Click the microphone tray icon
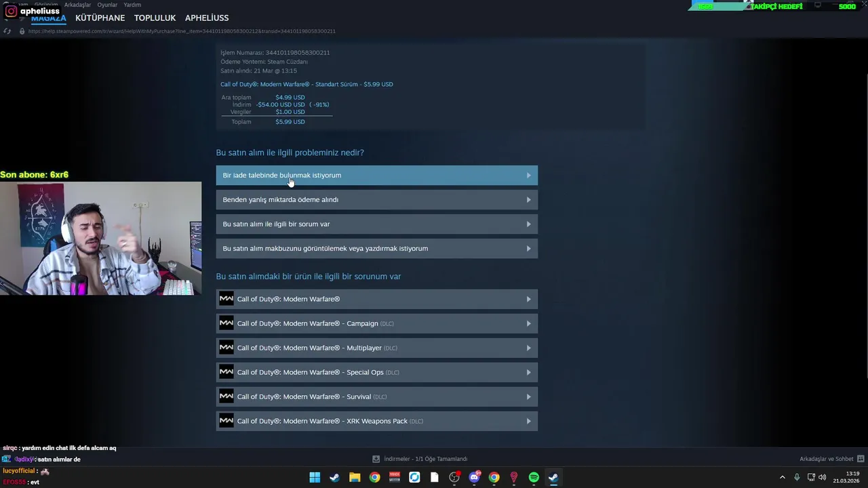Image resolution: width=868 pixels, height=488 pixels. coord(797,477)
